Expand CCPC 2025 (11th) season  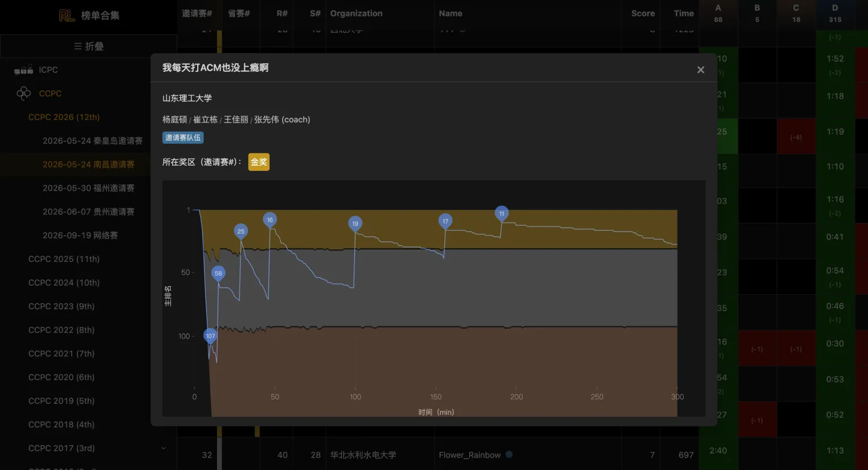pos(64,259)
